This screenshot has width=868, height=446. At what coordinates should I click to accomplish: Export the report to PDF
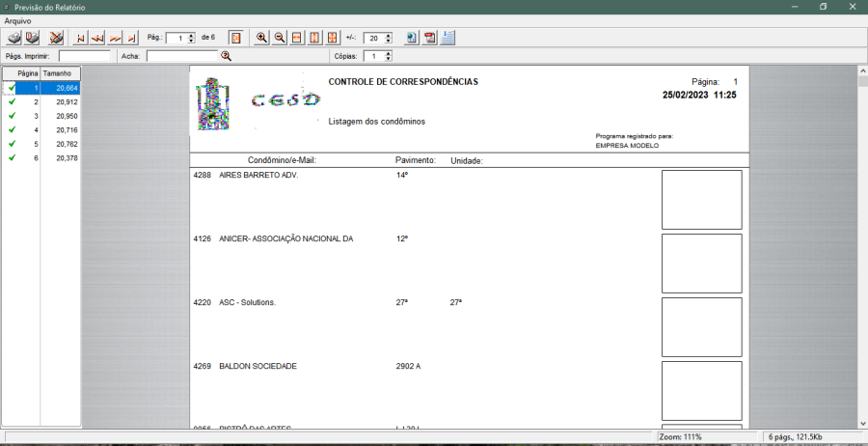pos(430,38)
